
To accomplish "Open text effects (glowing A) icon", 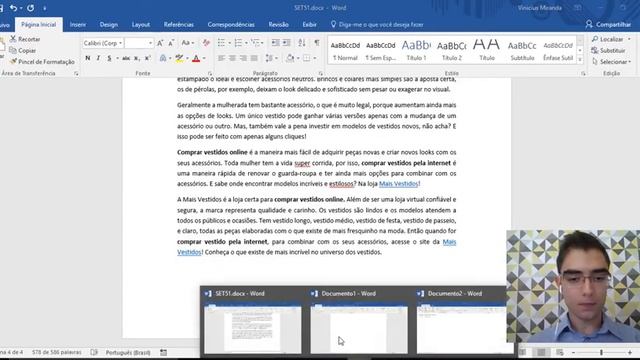I will click(163, 58).
